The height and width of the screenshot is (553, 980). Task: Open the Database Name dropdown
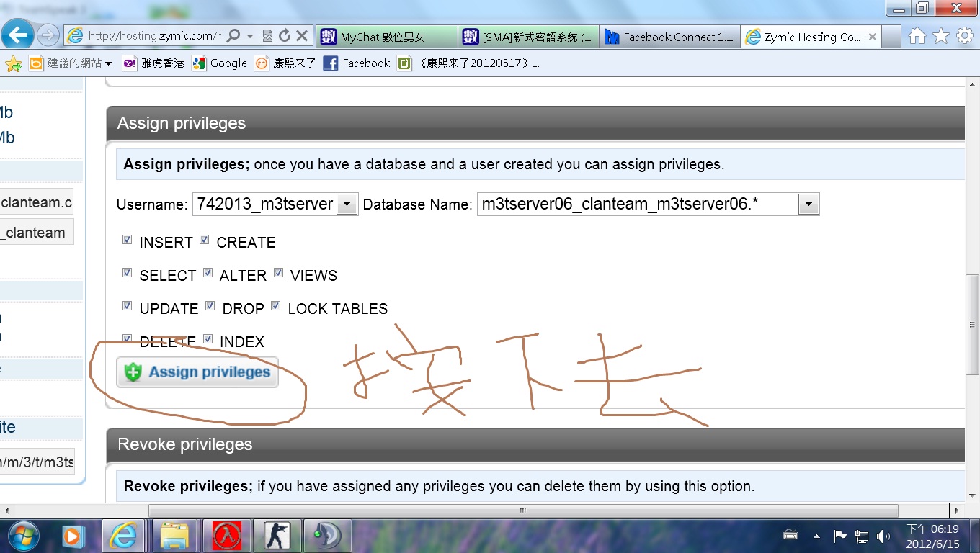[648, 204]
